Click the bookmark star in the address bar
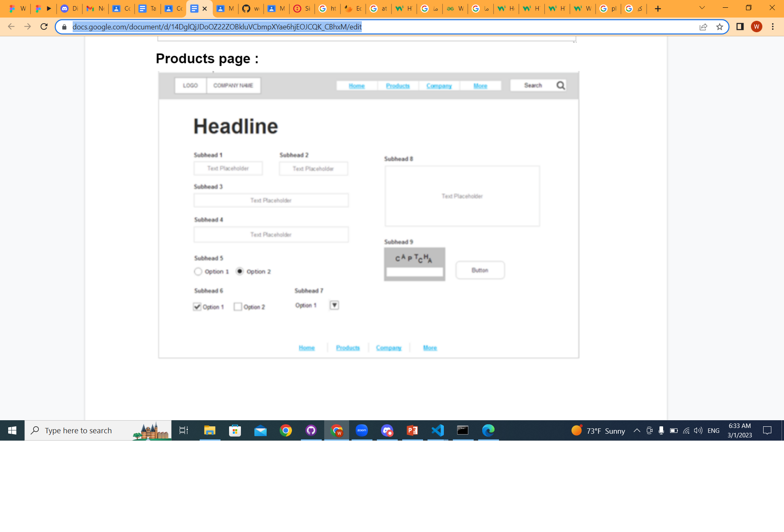 pos(720,27)
